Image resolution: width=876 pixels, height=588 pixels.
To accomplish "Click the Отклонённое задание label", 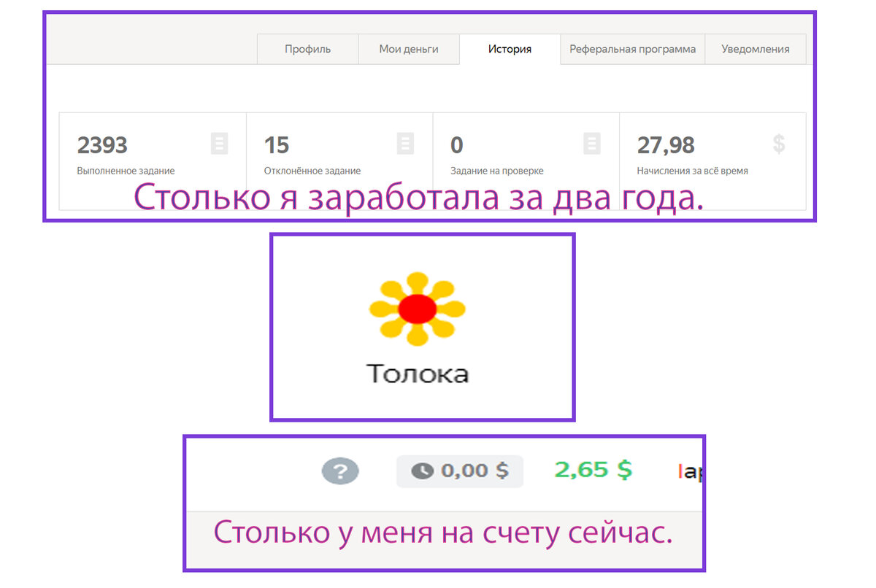I will tap(312, 171).
